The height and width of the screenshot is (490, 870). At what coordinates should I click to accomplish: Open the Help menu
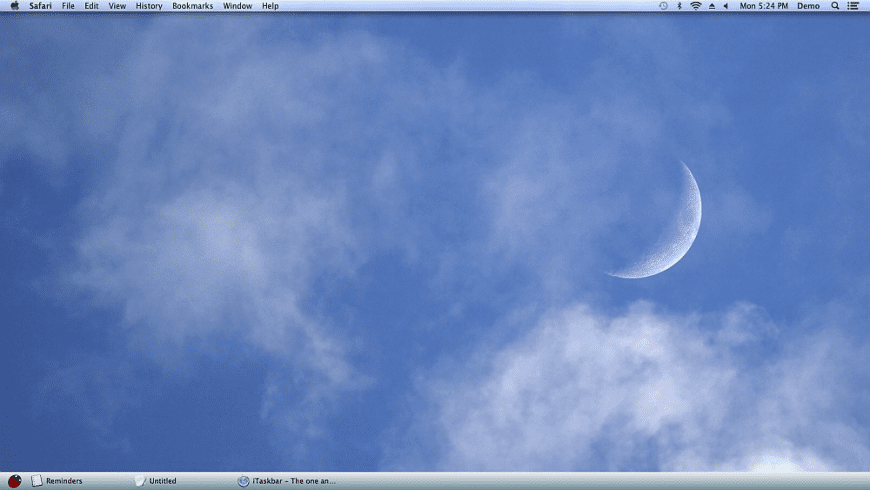(x=270, y=6)
